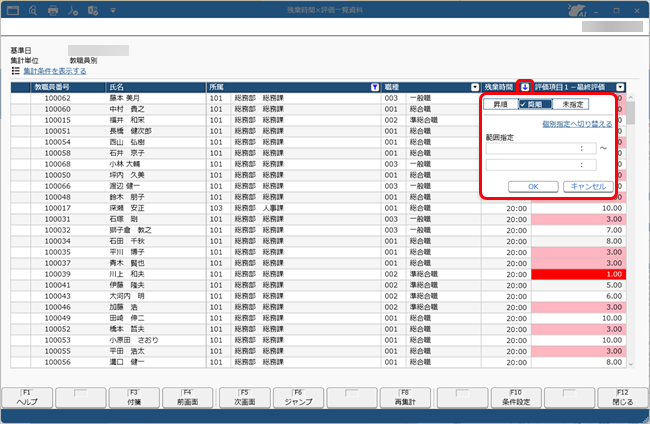
Task: Click the F4 前画面 button
Action: coord(187,398)
